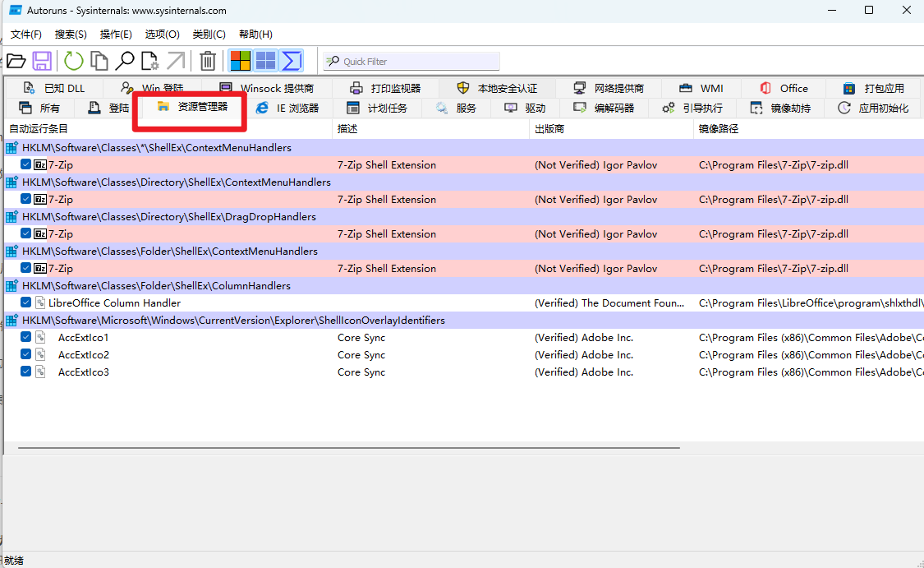Switch to the 服务 tab

[x=456, y=108]
